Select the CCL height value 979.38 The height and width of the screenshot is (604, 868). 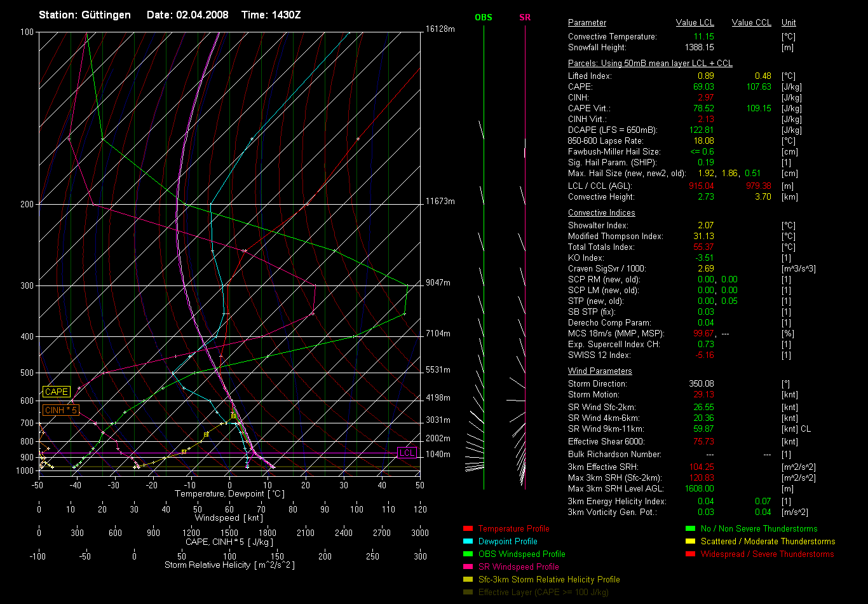(758, 186)
